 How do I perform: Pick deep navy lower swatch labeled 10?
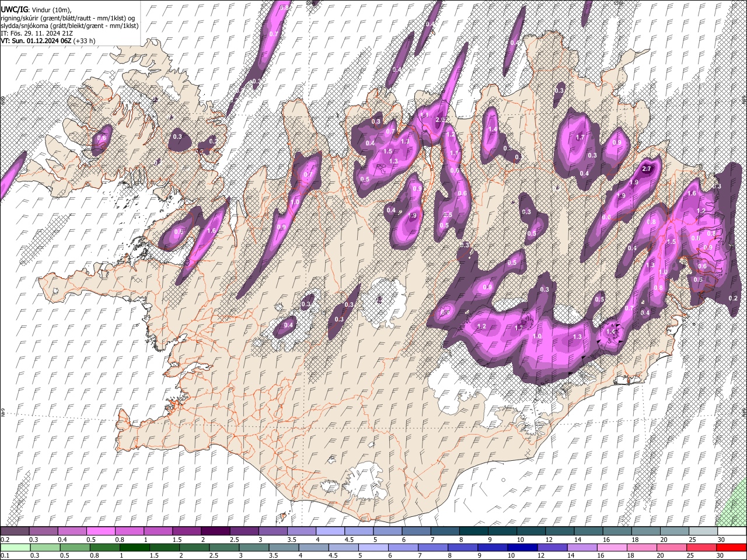[x=522, y=547]
